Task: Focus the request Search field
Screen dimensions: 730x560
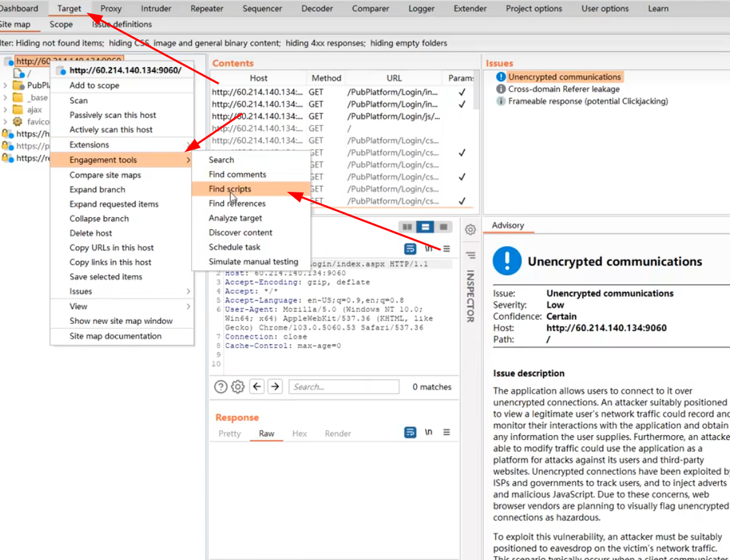Action: pos(344,387)
